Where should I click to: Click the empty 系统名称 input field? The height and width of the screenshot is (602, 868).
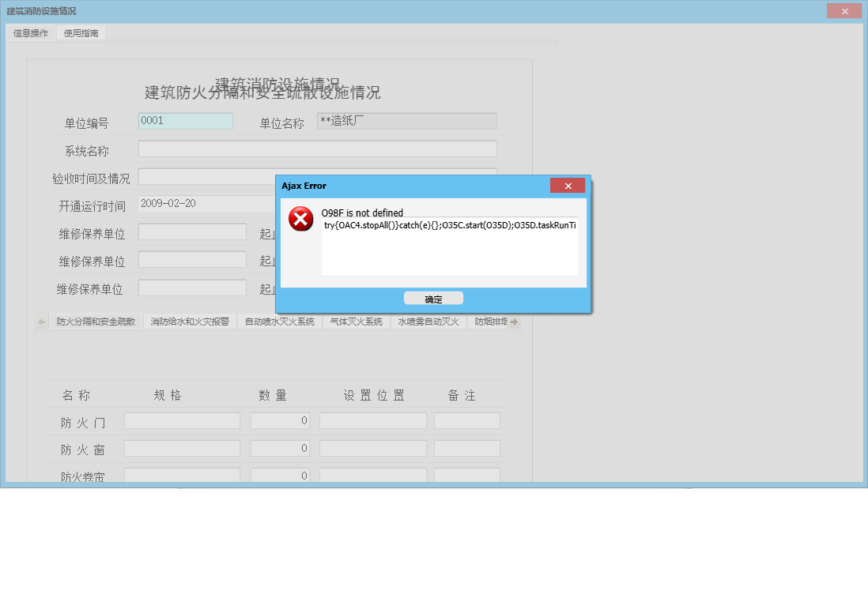point(319,149)
